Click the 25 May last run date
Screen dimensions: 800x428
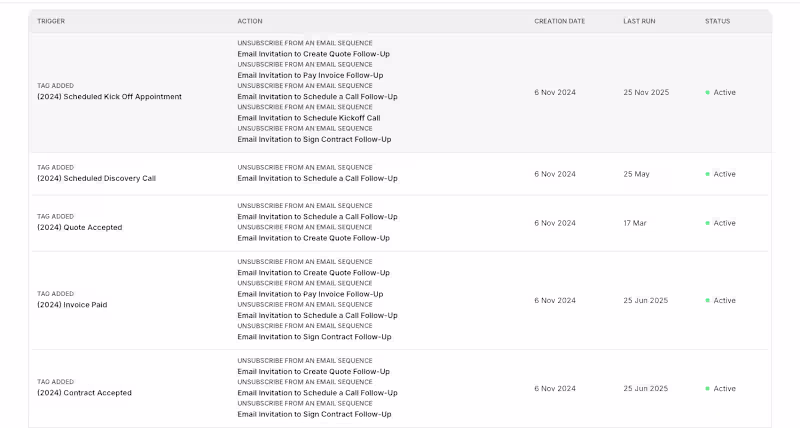pyautogui.click(x=636, y=174)
